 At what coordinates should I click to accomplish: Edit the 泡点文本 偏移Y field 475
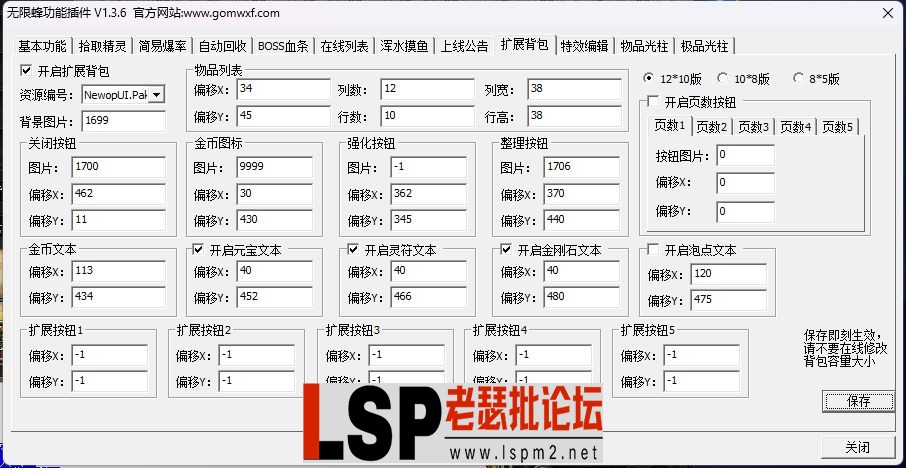(729, 300)
